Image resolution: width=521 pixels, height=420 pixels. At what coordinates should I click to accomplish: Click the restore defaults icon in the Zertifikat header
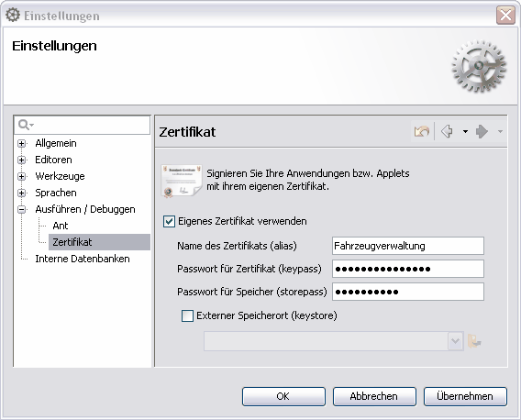[422, 131]
